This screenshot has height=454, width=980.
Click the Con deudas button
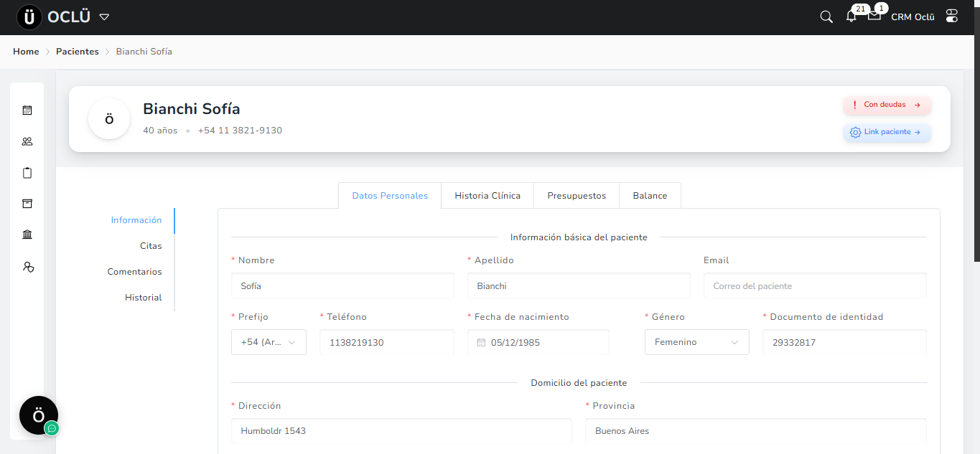coord(887,105)
